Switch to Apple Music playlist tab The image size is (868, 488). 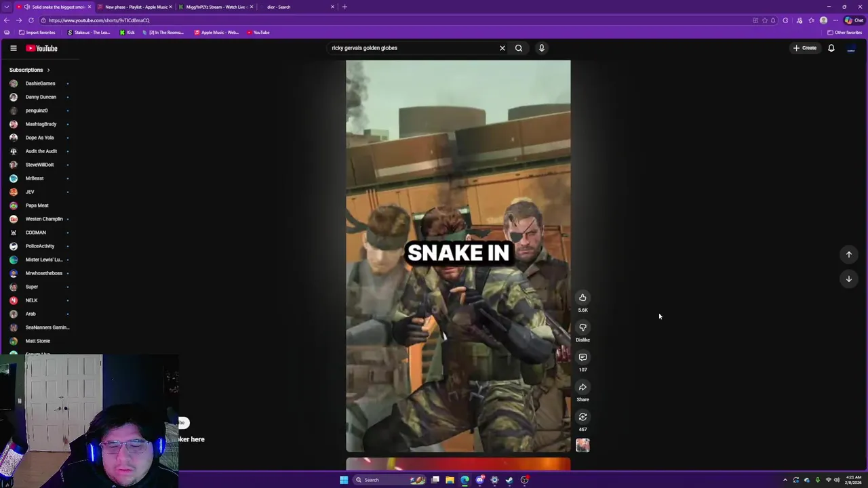tap(135, 7)
